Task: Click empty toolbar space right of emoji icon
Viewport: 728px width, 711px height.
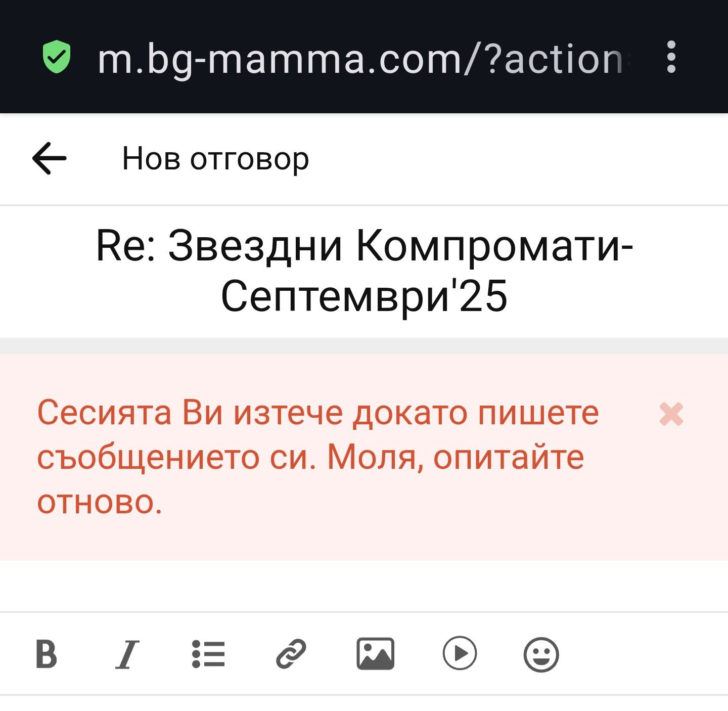Action: (642, 654)
